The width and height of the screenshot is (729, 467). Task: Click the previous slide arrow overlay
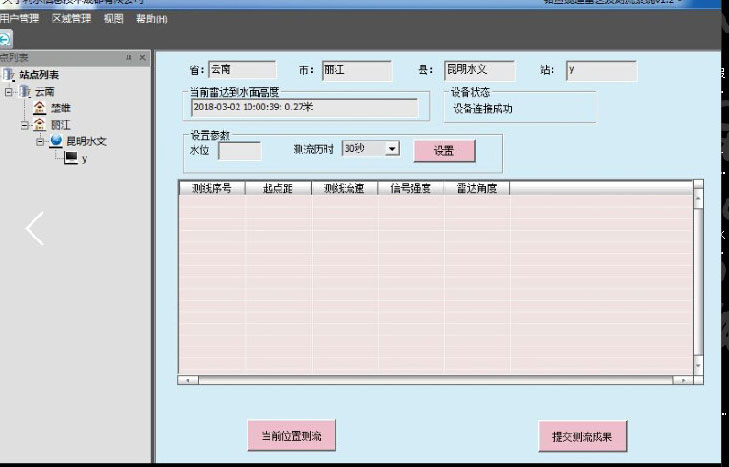[x=35, y=228]
